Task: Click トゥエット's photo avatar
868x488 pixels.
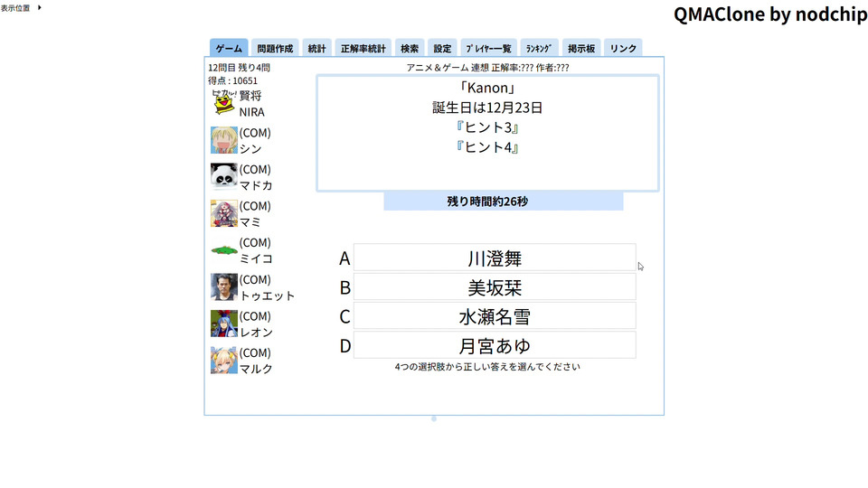Action: pyautogui.click(x=224, y=286)
